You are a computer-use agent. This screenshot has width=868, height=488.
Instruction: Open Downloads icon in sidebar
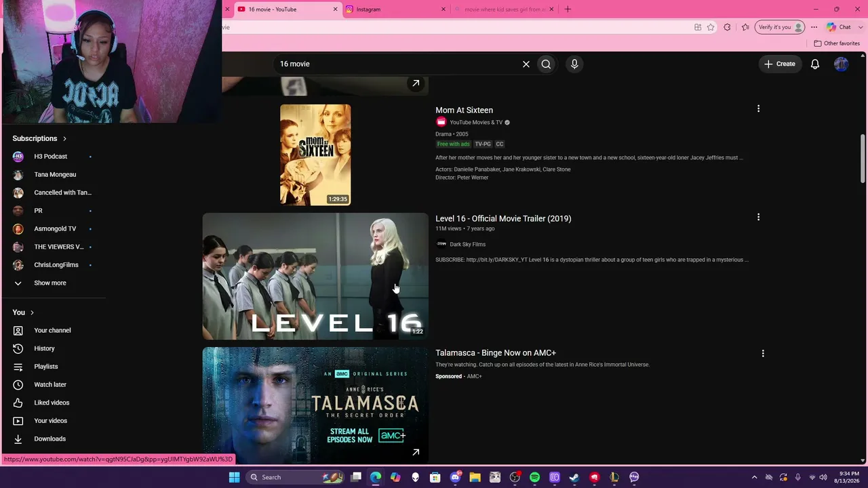click(x=18, y=439)
